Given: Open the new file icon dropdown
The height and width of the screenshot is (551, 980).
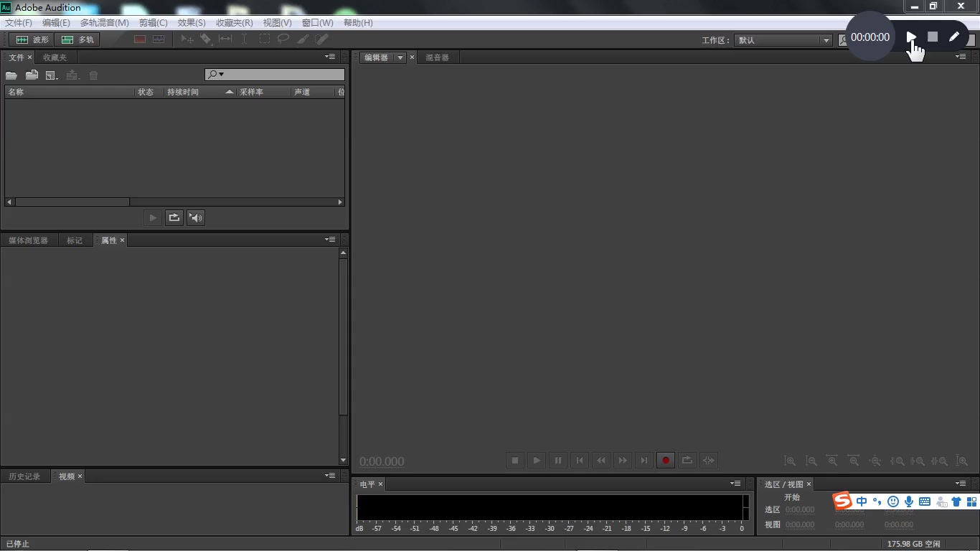Looking at the screenshot, I should pyautogui.click(x=52, y=75).
